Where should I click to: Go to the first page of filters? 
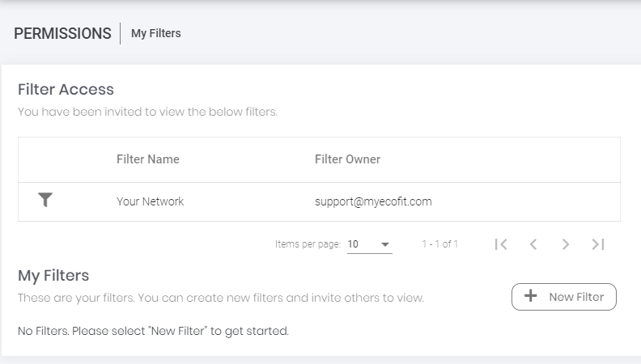(x=501, y=244)
